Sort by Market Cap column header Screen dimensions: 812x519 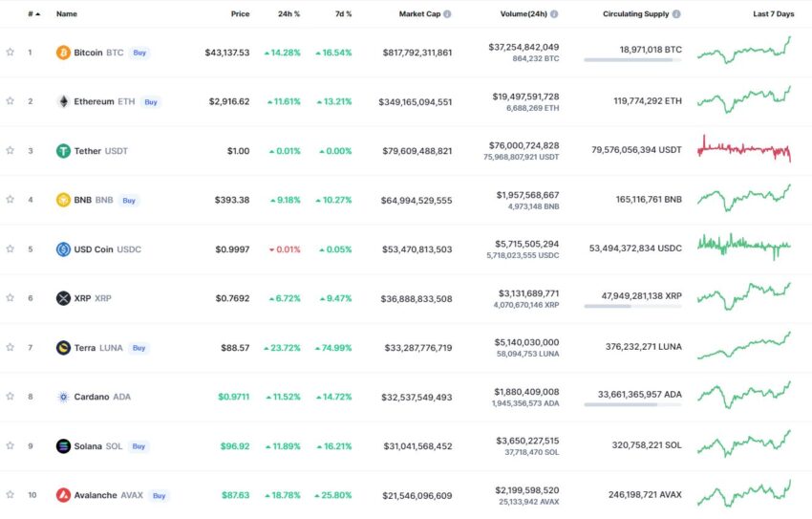(x=419, y=14)
